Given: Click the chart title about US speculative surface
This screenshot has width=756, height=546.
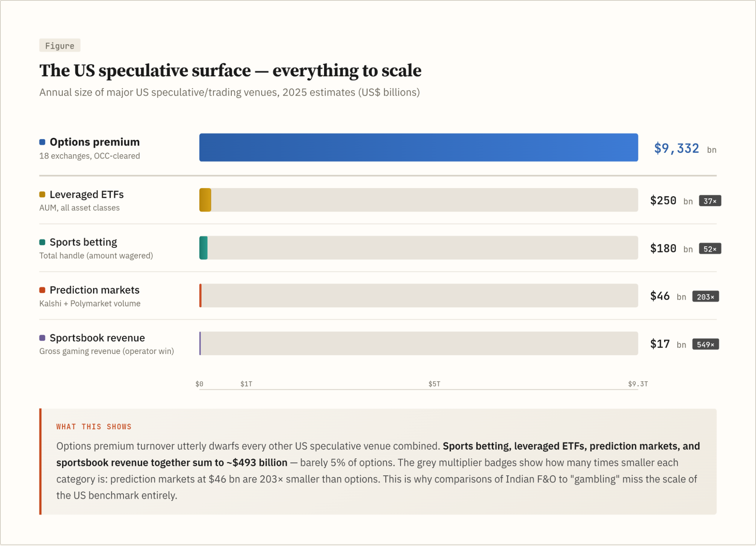Looking at the screenshot, I should (230, 71).
